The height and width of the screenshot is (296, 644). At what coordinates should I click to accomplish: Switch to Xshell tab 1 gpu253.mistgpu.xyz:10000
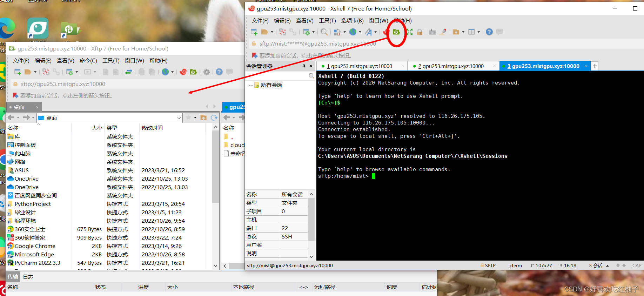[361, 66]
